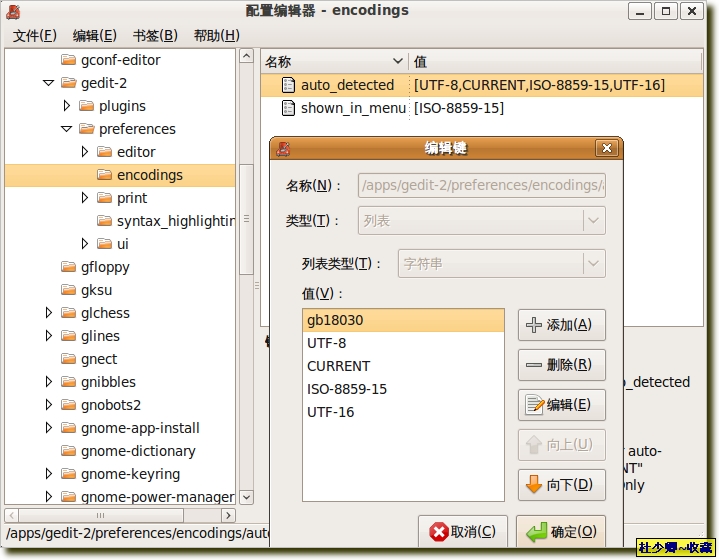Open the 类型(T) dropdown

(x=481, y=221)
